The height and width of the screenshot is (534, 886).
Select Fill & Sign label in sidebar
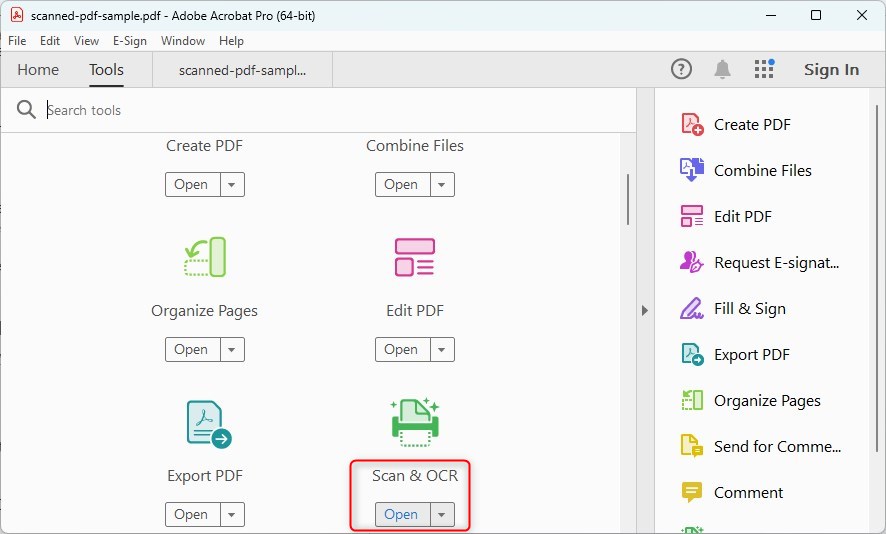point(750,309)
